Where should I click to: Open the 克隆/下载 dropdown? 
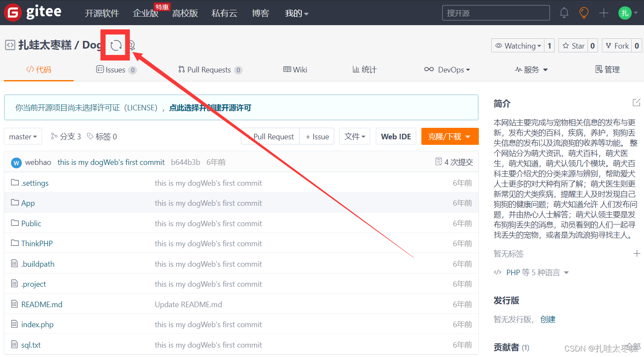(x=450, y=136)
